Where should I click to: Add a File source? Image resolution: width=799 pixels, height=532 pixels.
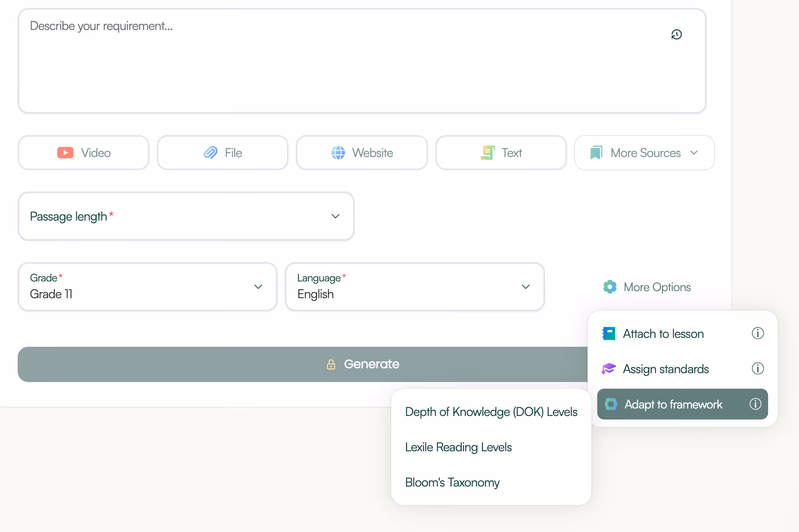coord(222,153)
